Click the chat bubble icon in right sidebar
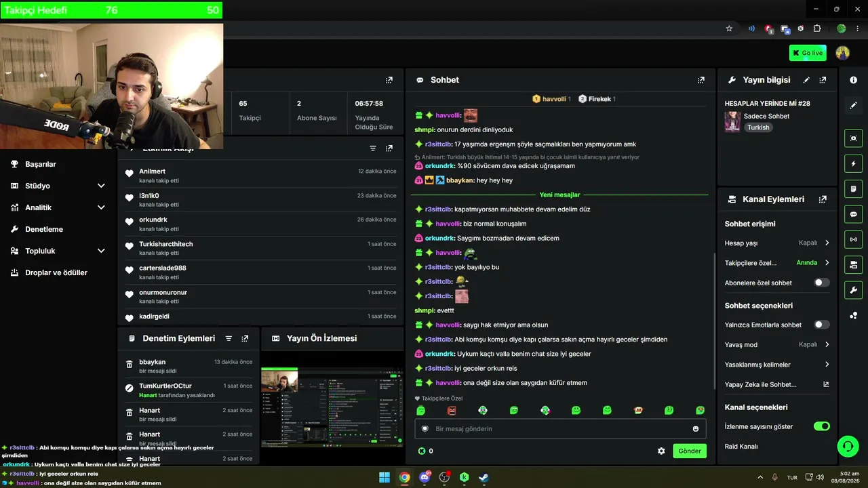Viewport: 868px width, 488px height. point(853,214)
